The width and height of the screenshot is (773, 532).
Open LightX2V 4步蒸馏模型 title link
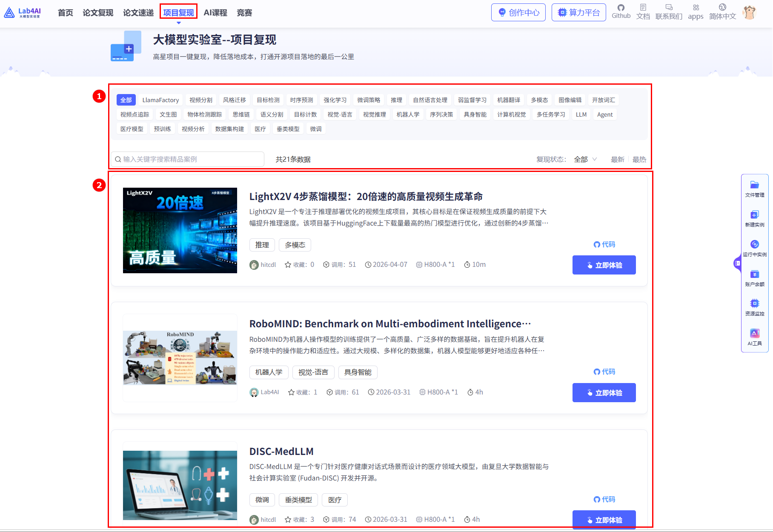click(x=366, y=197)
